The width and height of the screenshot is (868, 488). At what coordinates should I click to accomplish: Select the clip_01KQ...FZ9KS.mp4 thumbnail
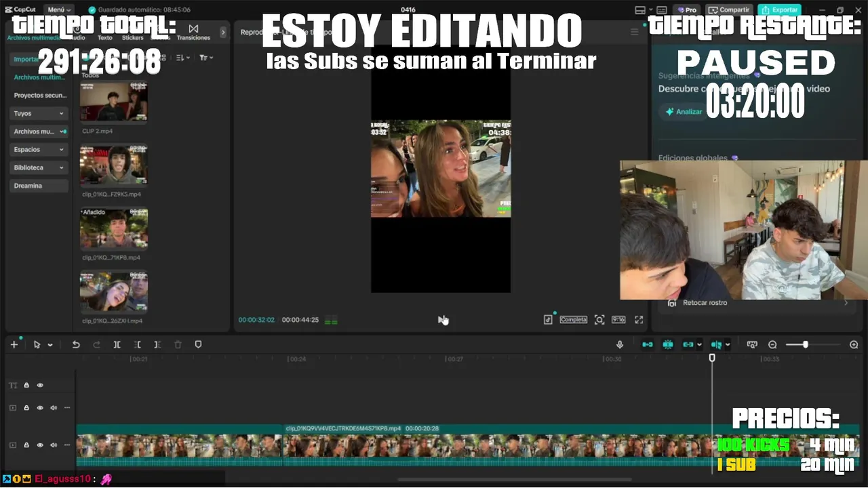click(114, 165)
